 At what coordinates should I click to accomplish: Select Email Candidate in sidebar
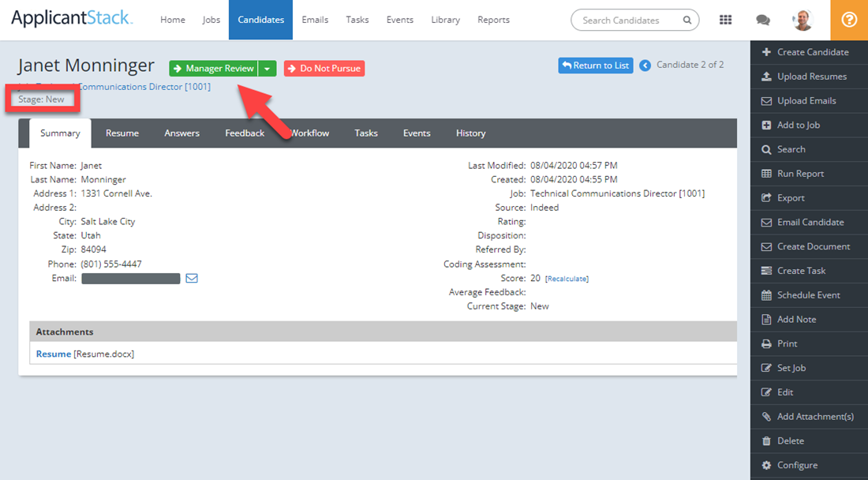point(810,222)
